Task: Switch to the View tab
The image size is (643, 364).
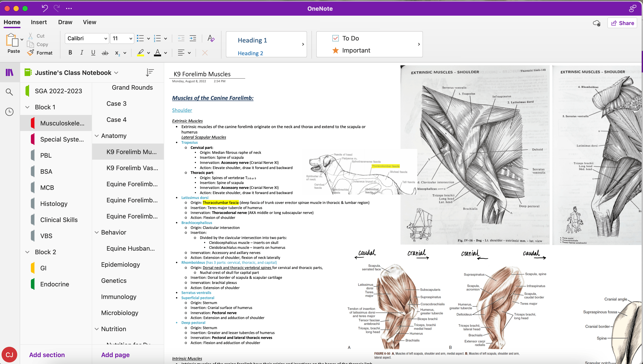Action: (89, 22)
